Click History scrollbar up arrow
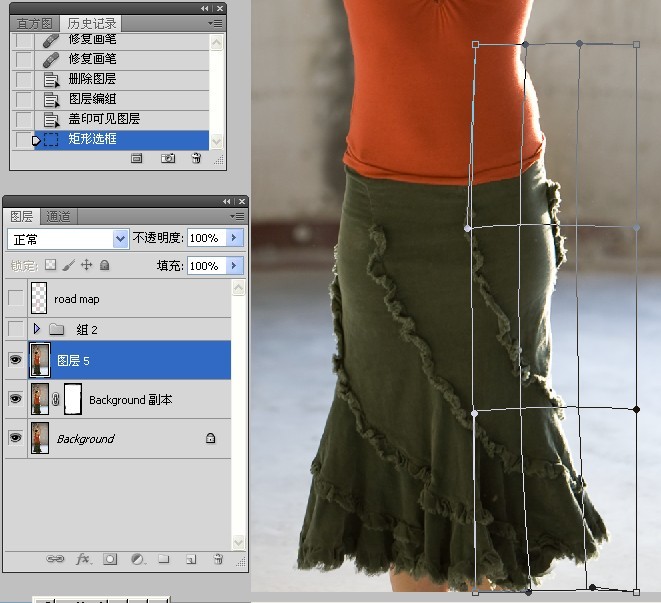This screenshot has width=661, height=603. (216, 42)
